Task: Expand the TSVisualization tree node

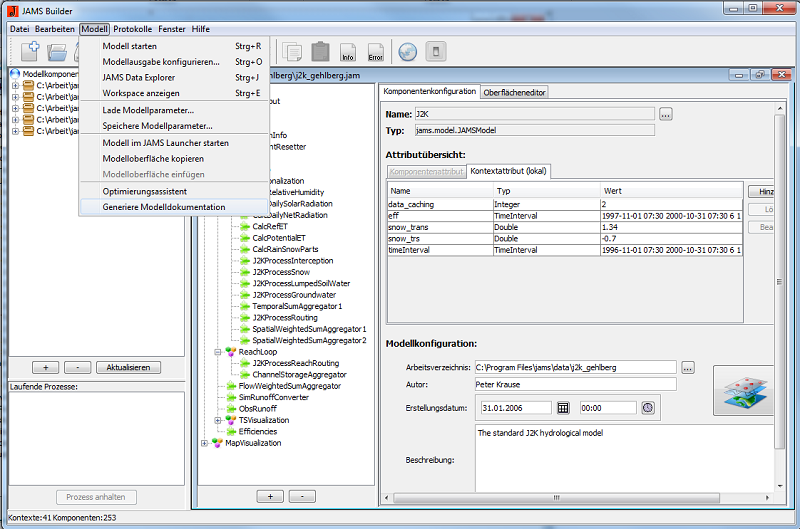Action: point(217,420)
